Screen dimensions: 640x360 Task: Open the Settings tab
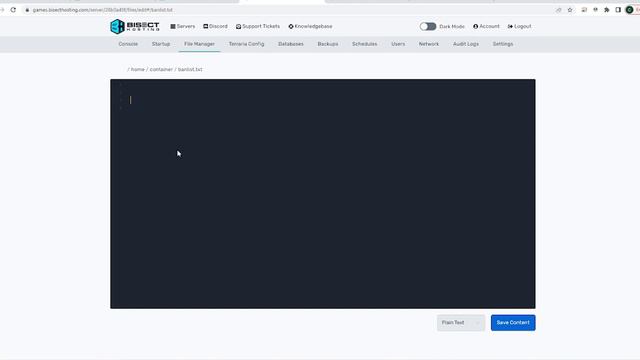pos(503,44)
